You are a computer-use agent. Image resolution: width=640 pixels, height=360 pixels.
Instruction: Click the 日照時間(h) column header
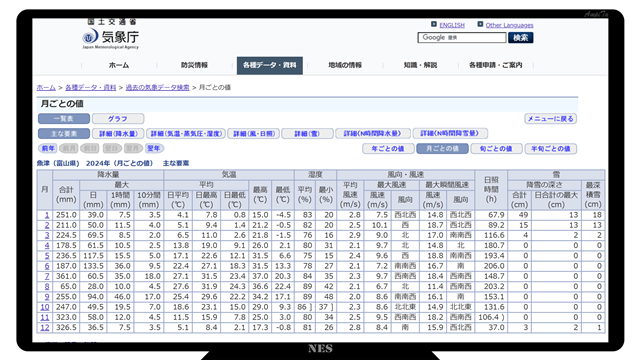pyautogui.click(x=491, y=190)
